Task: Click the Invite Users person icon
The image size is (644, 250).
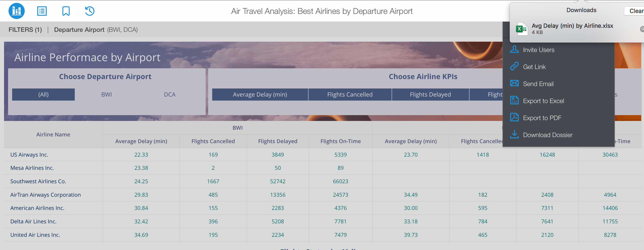Action: pyautogui.click(x=514, y=50)
